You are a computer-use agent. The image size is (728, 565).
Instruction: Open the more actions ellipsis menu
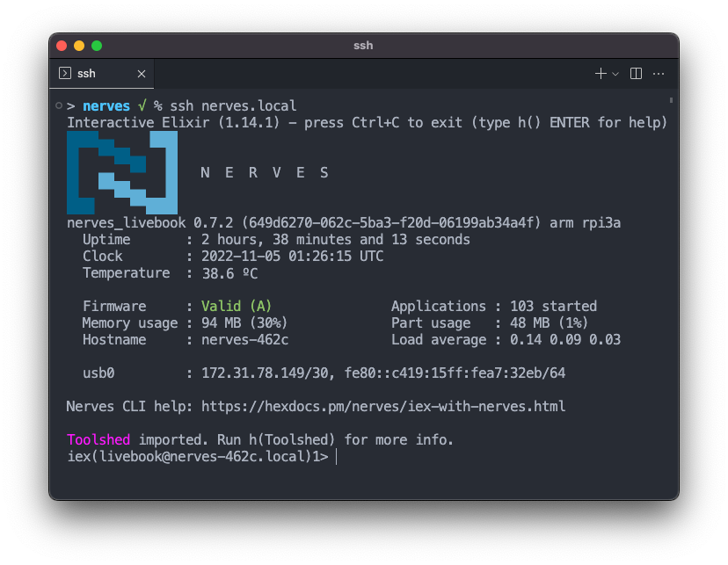click(x=659, y=74)
